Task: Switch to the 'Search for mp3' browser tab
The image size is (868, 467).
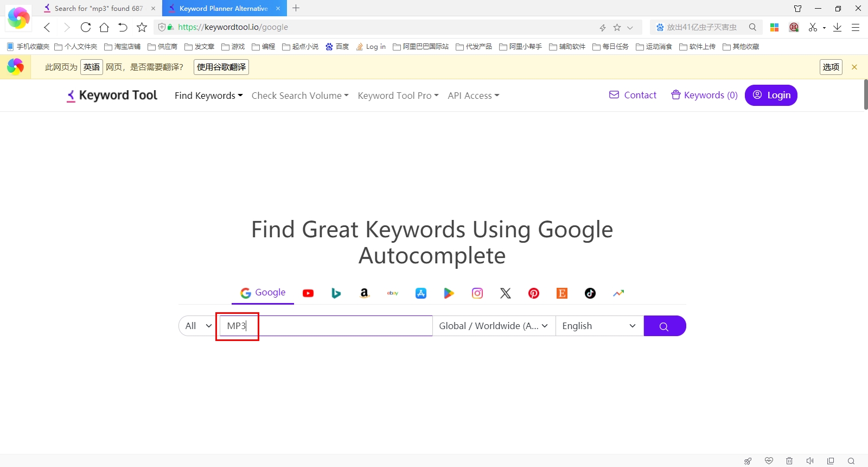Action: click(x=99, y=8)
